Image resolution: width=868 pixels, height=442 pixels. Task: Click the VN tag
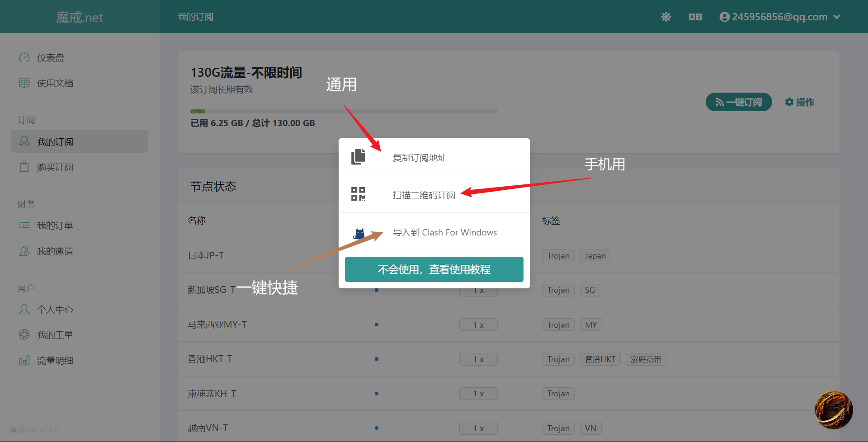point(591,428)
